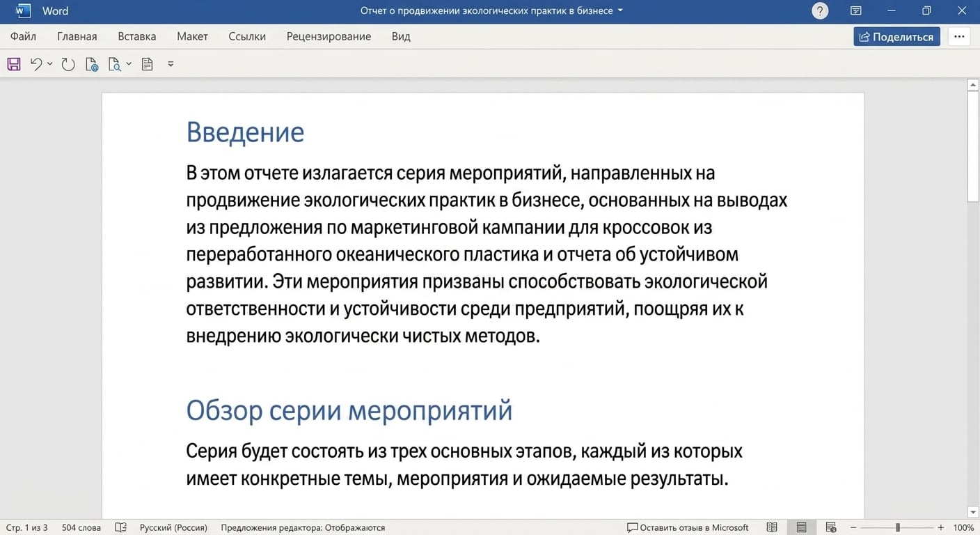Click the document with blue globe icon

click(x=92, y=64)
